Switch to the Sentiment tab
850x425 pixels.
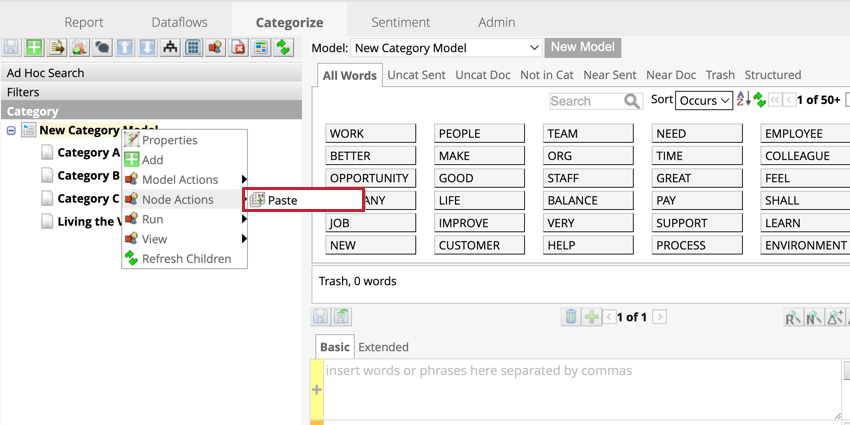400,22
